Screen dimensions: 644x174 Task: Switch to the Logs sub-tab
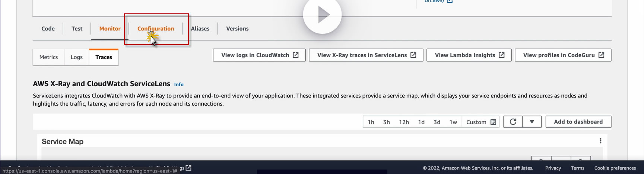[x=77, y=57]
